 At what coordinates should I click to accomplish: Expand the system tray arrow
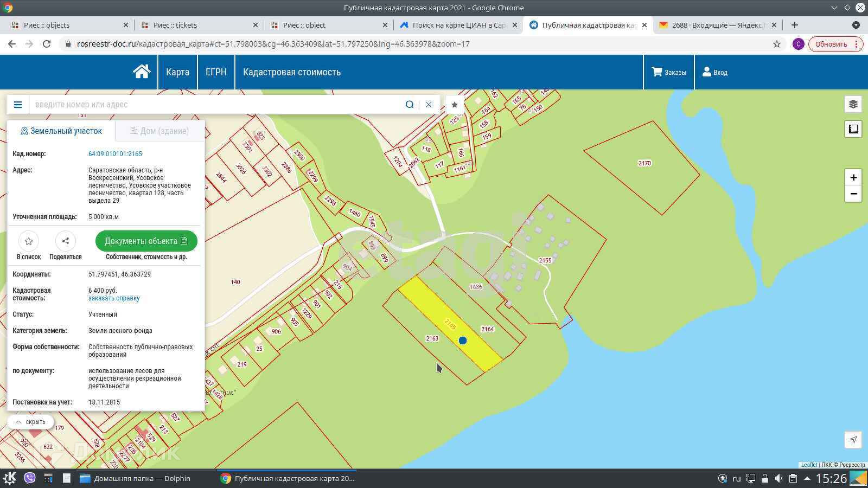pyautogui.click(x=807, y=478)
